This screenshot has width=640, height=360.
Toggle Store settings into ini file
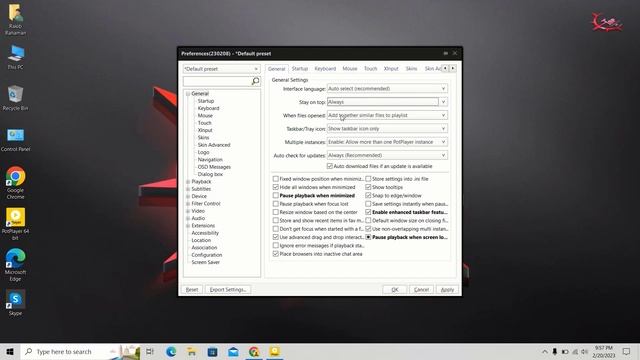click(x=368, y=179)
